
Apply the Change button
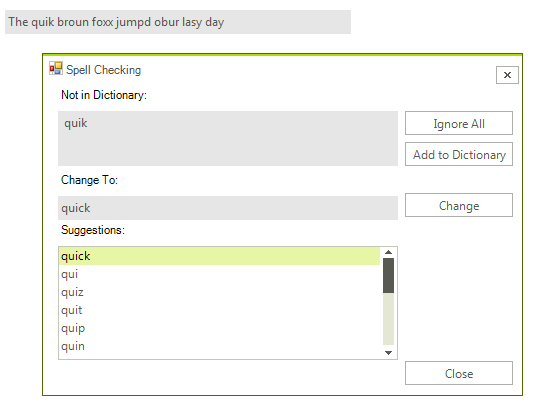coord(459,205)
